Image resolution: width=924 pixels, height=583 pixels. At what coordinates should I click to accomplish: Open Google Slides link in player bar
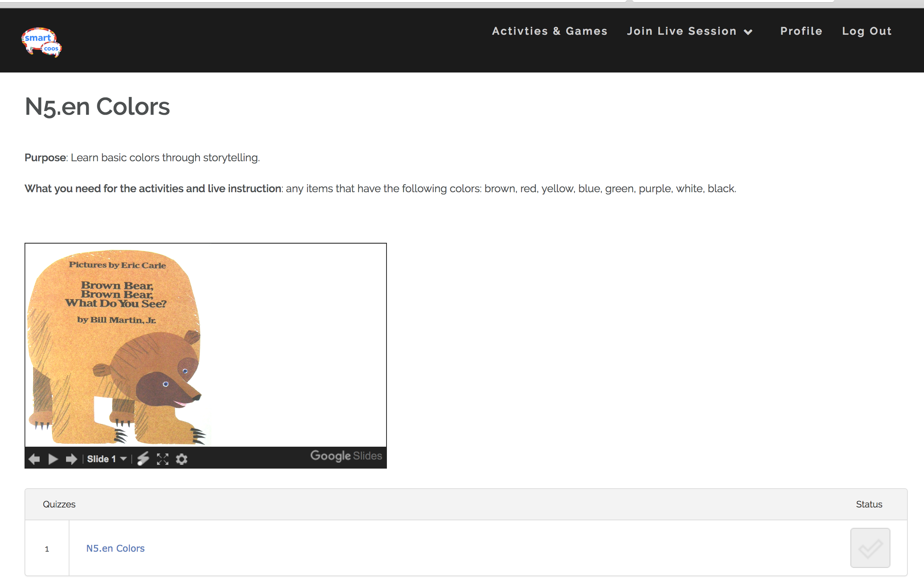click(x=346, y=456)
